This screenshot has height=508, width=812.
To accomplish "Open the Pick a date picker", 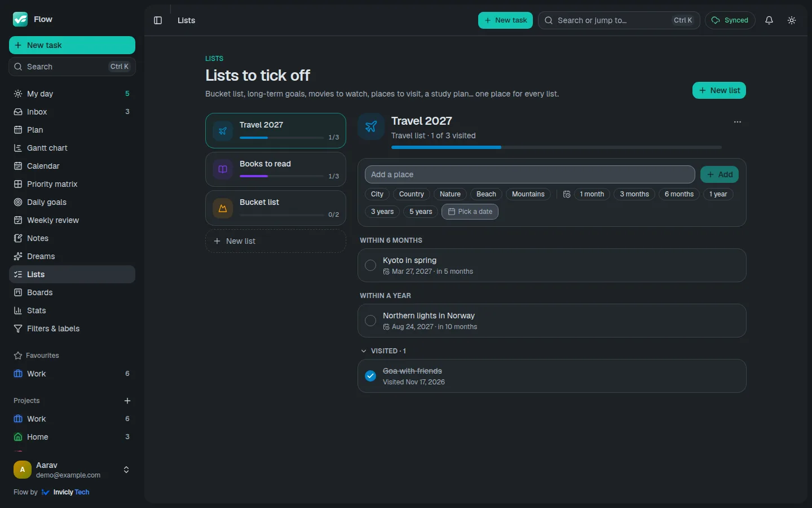I will (470, 212).
